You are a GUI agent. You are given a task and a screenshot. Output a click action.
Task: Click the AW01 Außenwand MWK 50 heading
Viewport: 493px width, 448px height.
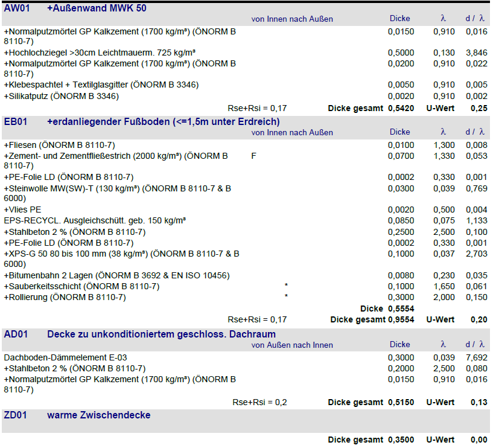coord(97,8)
